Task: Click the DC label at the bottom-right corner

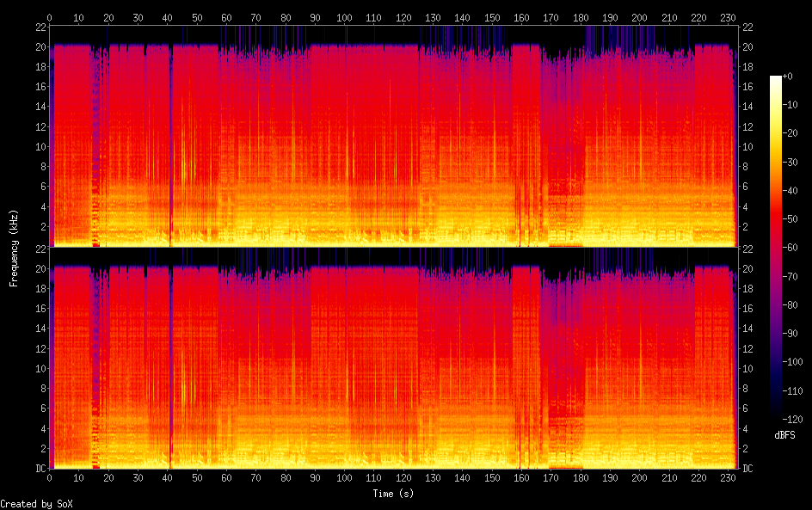Action: pos(748,469)
